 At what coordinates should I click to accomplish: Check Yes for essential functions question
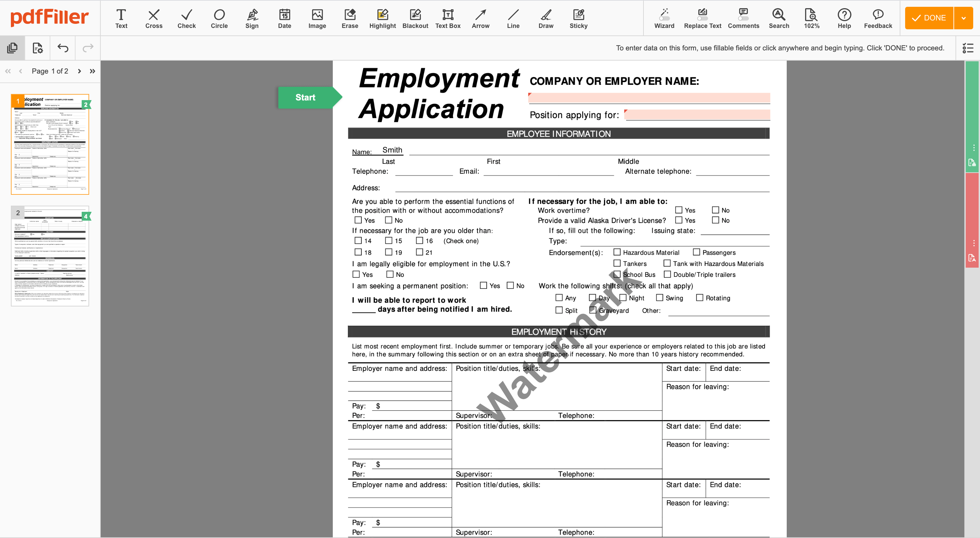click(x=358, y=220)
